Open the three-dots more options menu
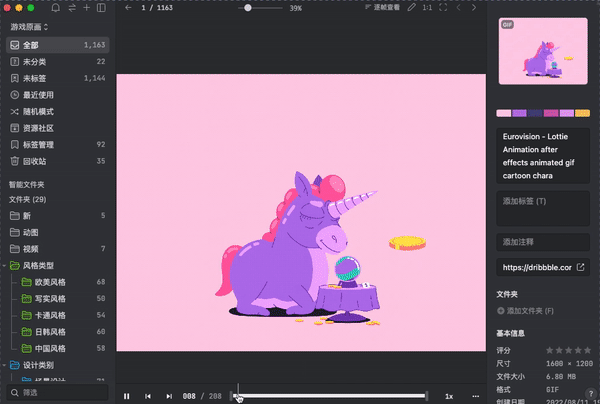Viewport: 600px width, 404px height. tap(476, 396)
